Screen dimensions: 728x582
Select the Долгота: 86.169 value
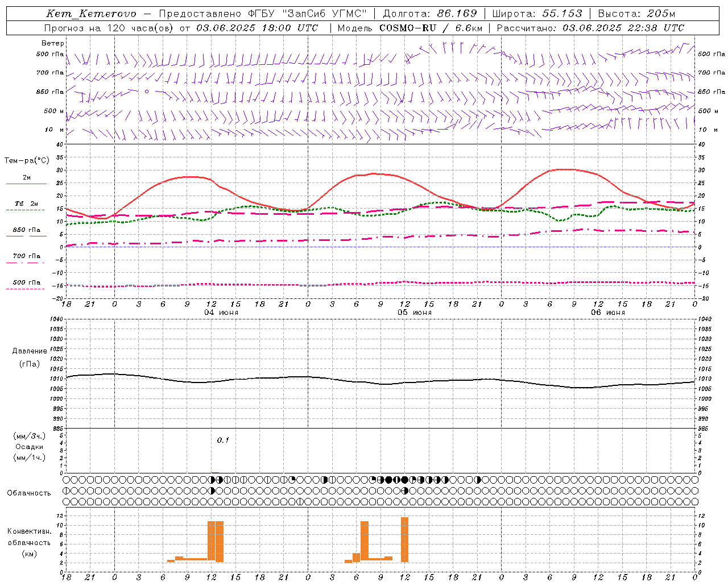click(430, 14)
